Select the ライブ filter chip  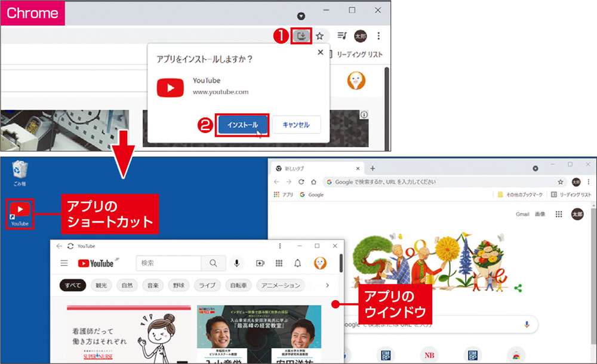(207, 285)
